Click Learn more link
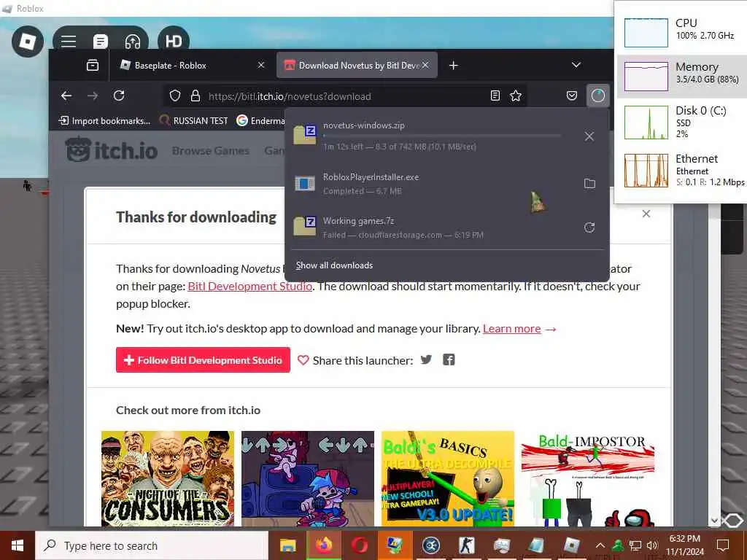This screenshot has width=747, height=560. (x=511, y=329)
